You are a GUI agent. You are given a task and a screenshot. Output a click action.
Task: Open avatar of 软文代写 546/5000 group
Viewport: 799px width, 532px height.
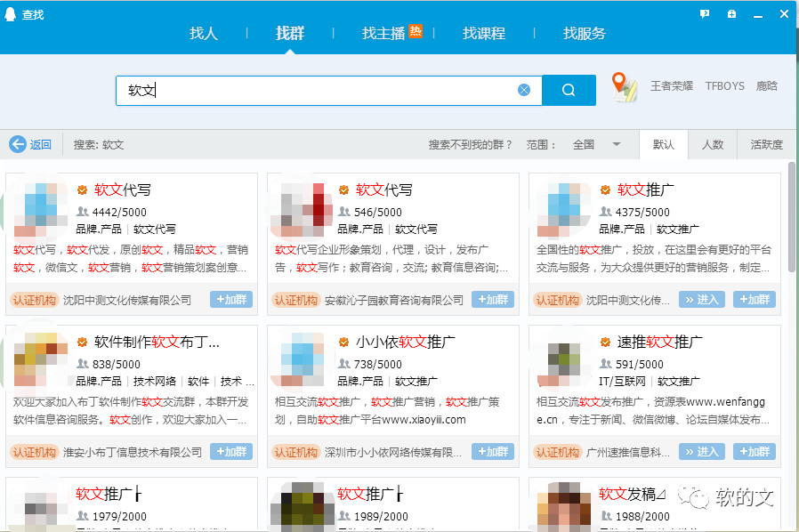301,210
